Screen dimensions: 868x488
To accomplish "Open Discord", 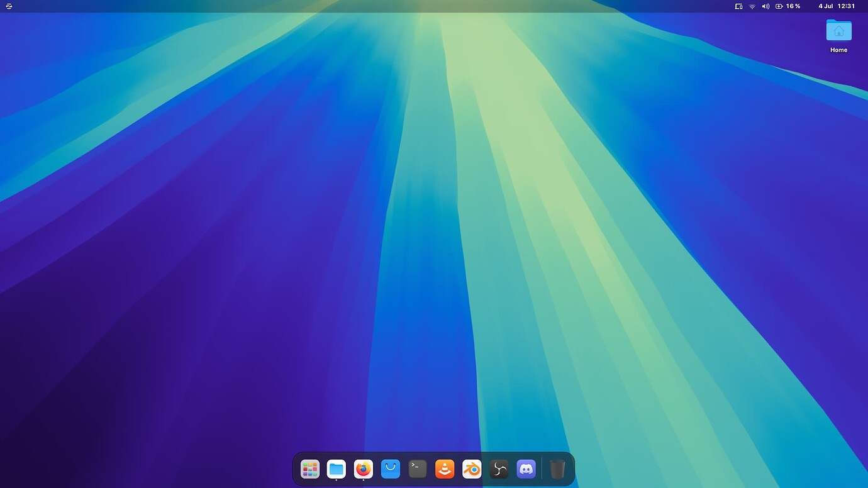I will pos(525,469).
